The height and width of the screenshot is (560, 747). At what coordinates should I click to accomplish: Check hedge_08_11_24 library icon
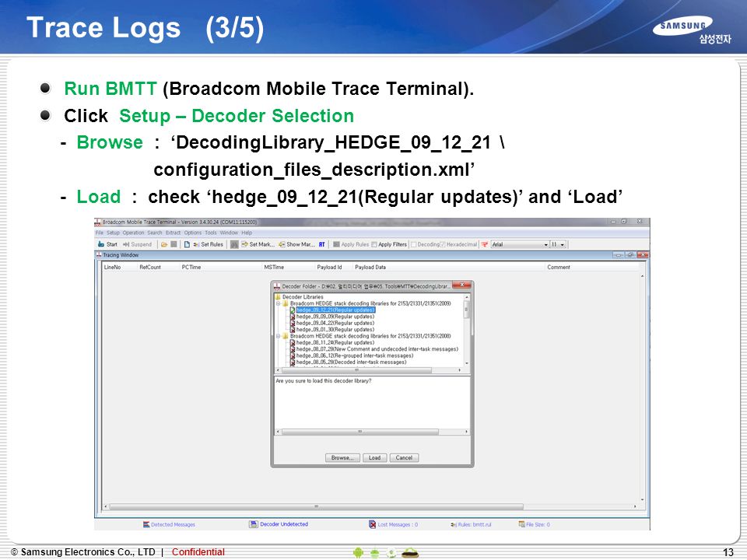(293, 342)
